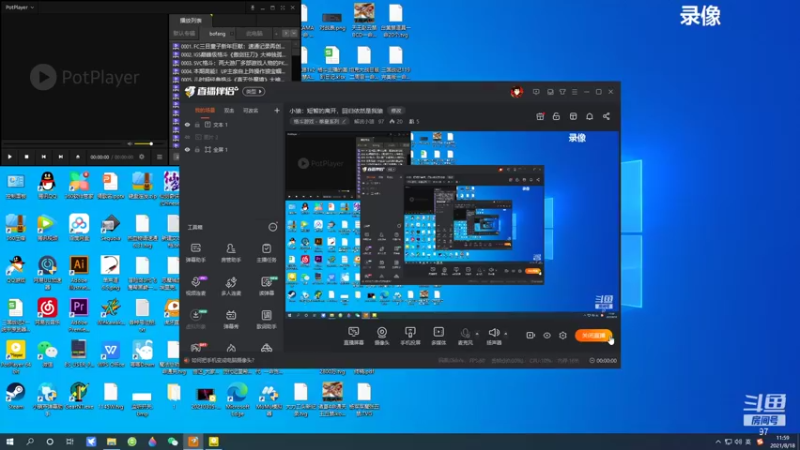Edit the game category tag with pencil
Image resolution: width=800 pixels, height=450 pixels.
click(x=344, y=121)
